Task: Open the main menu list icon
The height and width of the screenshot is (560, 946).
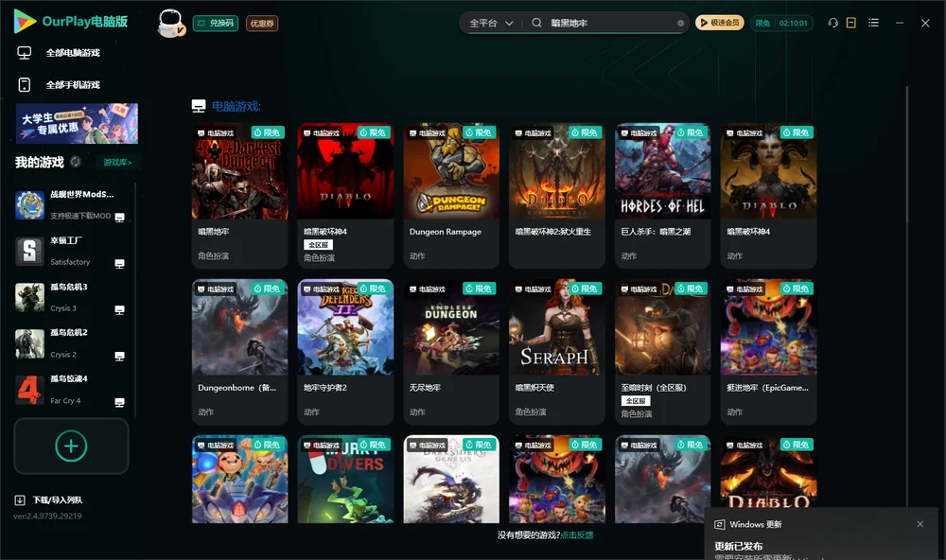Action: pos(873,23)
